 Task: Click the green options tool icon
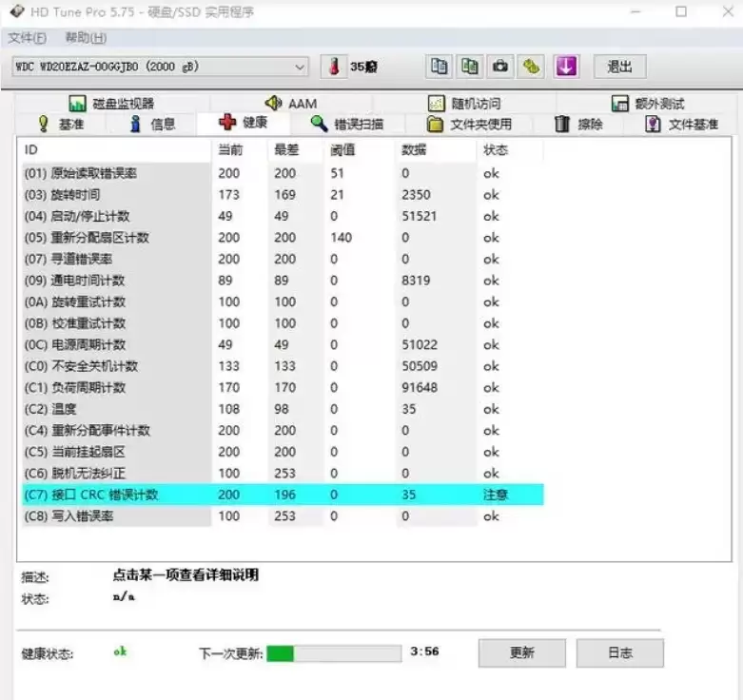531,67
